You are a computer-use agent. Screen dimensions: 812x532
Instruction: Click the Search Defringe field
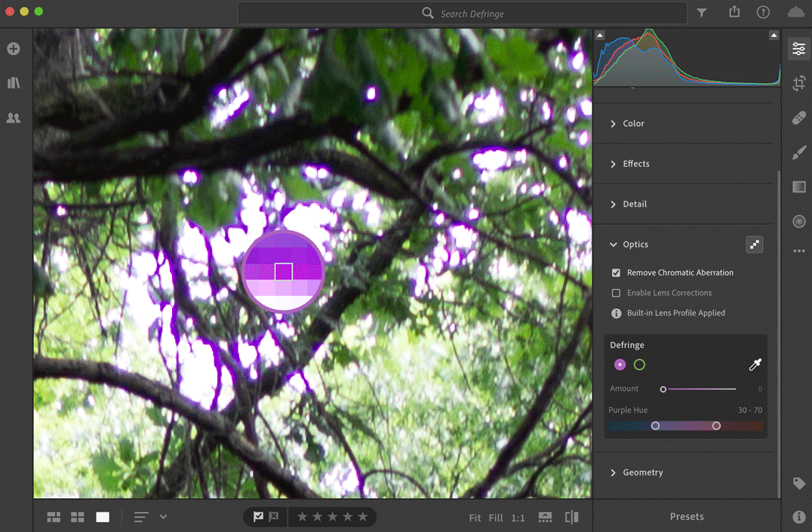coord(472,14)
